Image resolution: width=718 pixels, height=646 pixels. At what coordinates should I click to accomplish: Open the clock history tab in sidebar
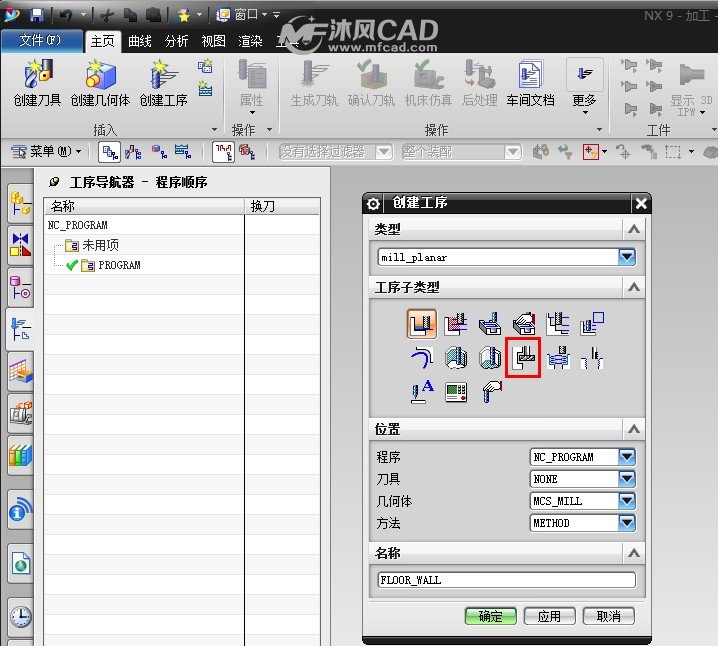click(x=21, y=617)
